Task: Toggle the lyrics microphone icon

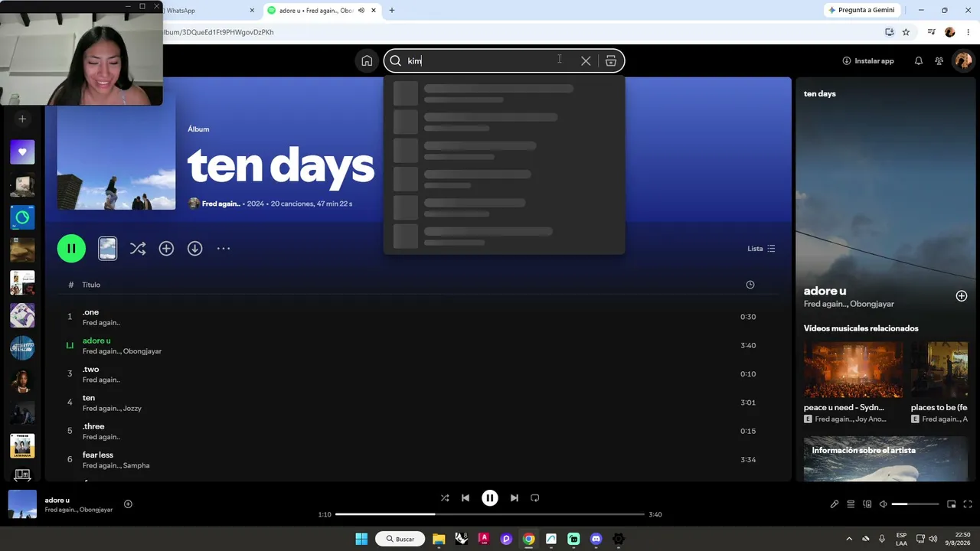Action: (835, 504)
